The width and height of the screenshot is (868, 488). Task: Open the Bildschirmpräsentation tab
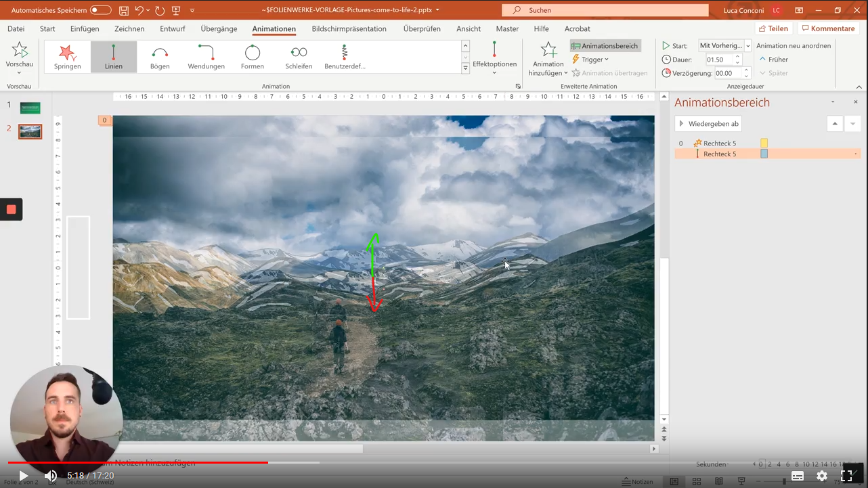tap(349, 29)
